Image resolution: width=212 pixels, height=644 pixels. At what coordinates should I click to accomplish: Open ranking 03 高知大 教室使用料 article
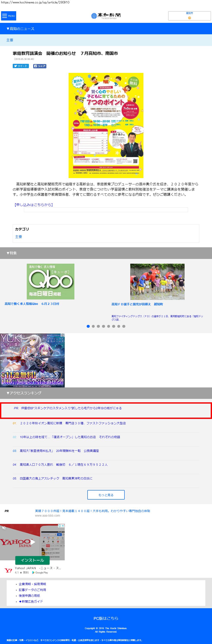click(59, 451)
